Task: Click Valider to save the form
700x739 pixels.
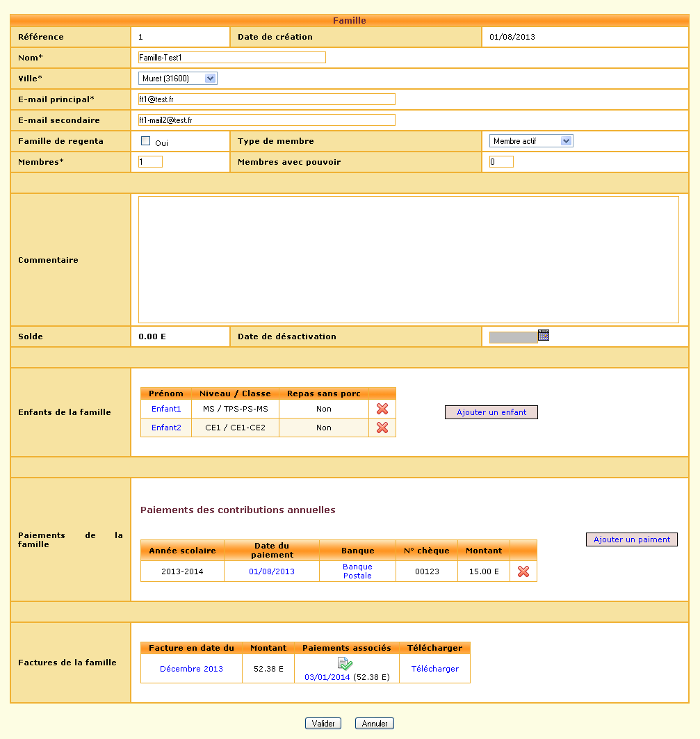Action: pyautogui.click(x=323, y=724)
